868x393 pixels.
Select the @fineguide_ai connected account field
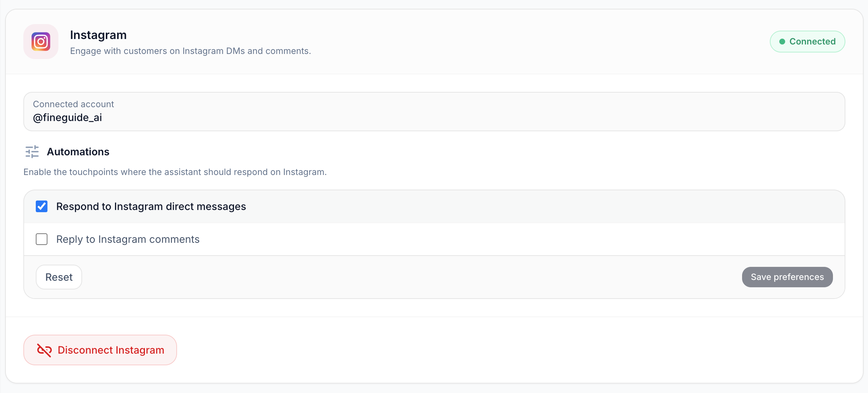tap(434, 112)
